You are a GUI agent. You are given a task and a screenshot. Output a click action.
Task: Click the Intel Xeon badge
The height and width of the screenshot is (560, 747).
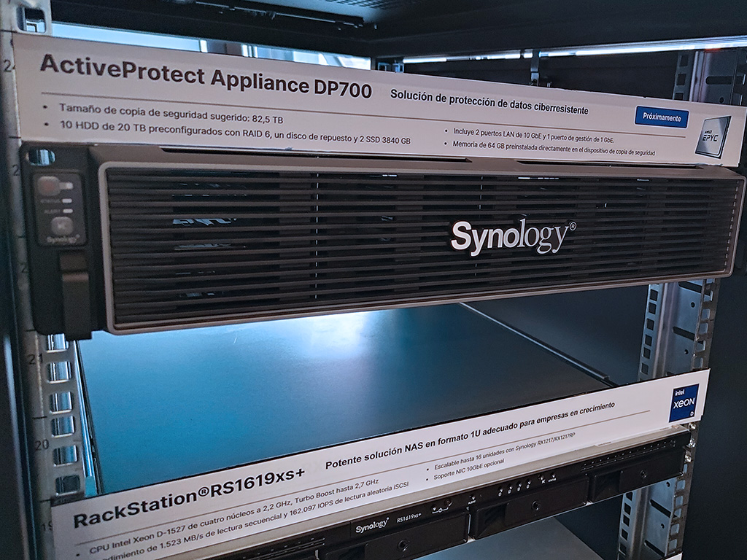coord(684,402)
